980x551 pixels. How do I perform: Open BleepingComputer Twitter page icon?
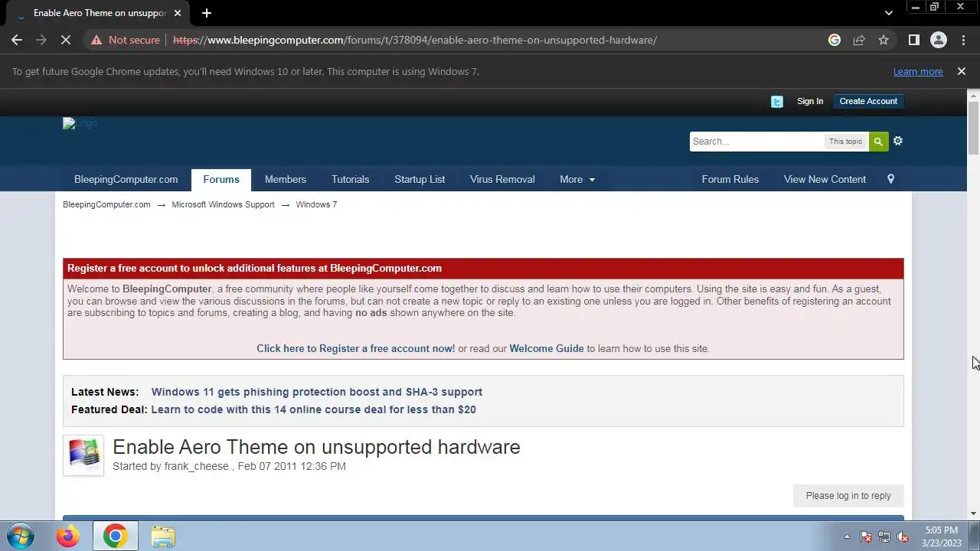[x=777, y=101]
